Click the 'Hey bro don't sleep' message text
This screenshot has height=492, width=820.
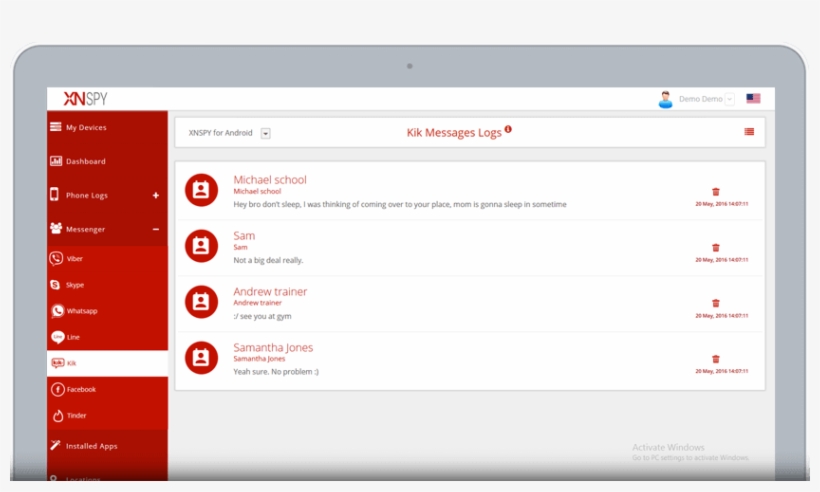[400, 204]
